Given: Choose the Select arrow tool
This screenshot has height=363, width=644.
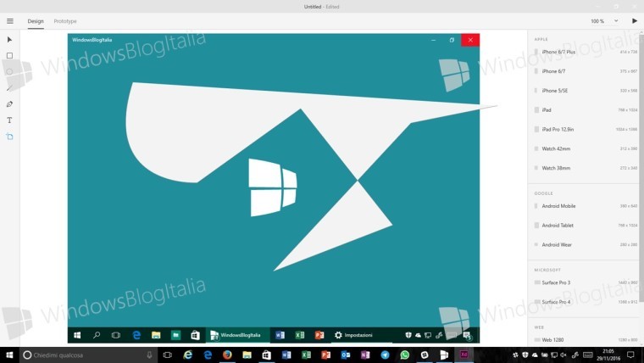Looking at the screenshot, I should [x=10, y=40].
